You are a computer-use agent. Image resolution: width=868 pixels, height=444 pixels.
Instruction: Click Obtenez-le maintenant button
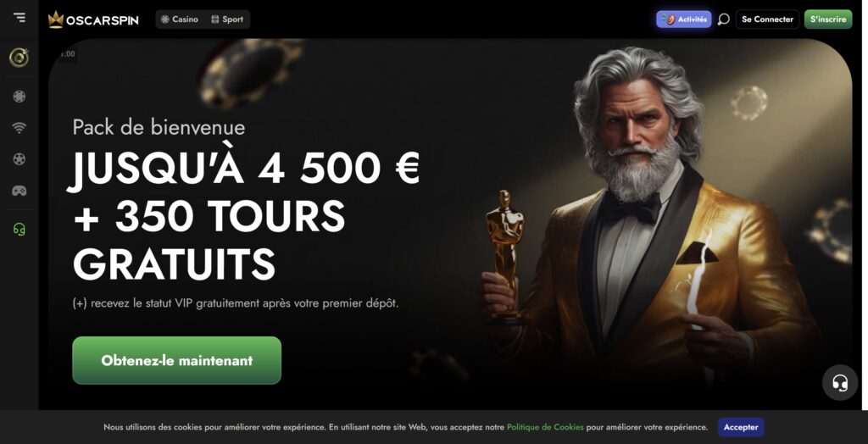(176, 360)
